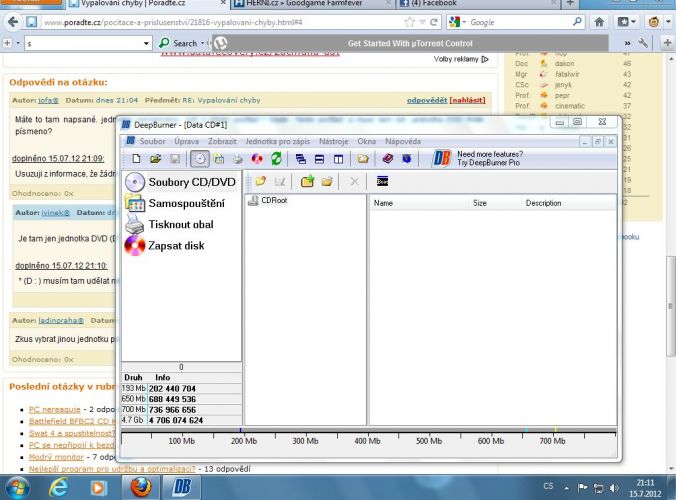Tile windows vertically via toolbar icon

338,159
